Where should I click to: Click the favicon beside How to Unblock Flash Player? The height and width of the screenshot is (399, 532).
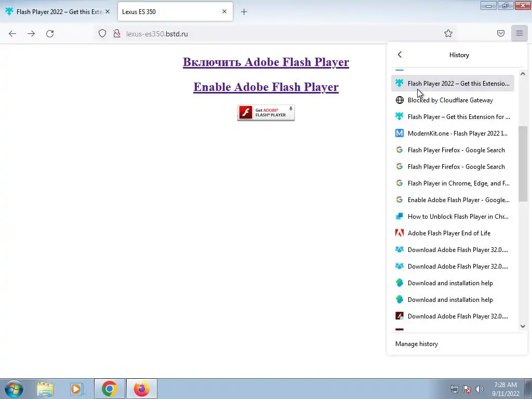(x=400, y=217)
